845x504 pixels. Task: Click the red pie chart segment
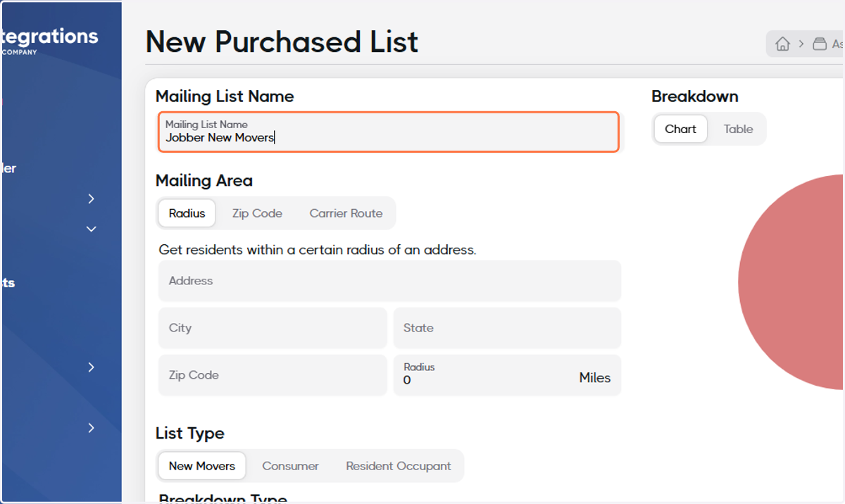(x=791, y=282)
